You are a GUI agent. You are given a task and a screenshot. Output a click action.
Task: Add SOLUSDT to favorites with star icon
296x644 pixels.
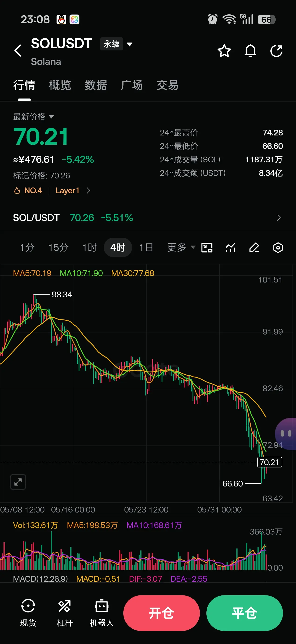pos(224,51)
